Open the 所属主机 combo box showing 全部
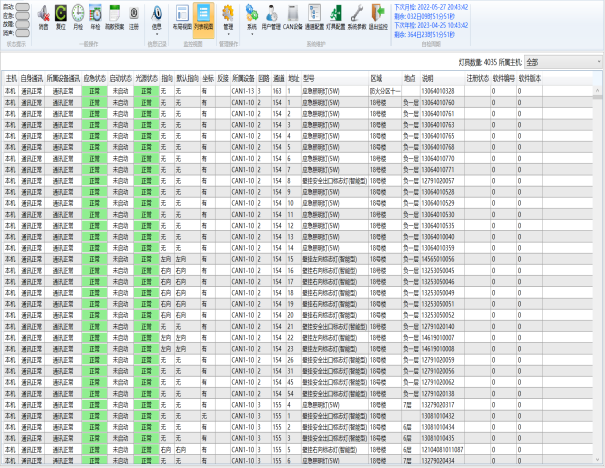 tap(561, 62)
